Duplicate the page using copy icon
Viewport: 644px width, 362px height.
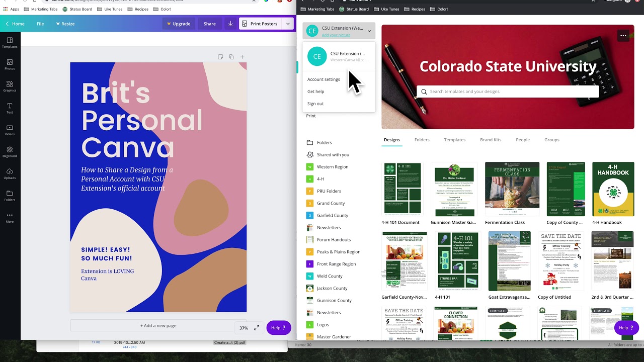(231, 57)
